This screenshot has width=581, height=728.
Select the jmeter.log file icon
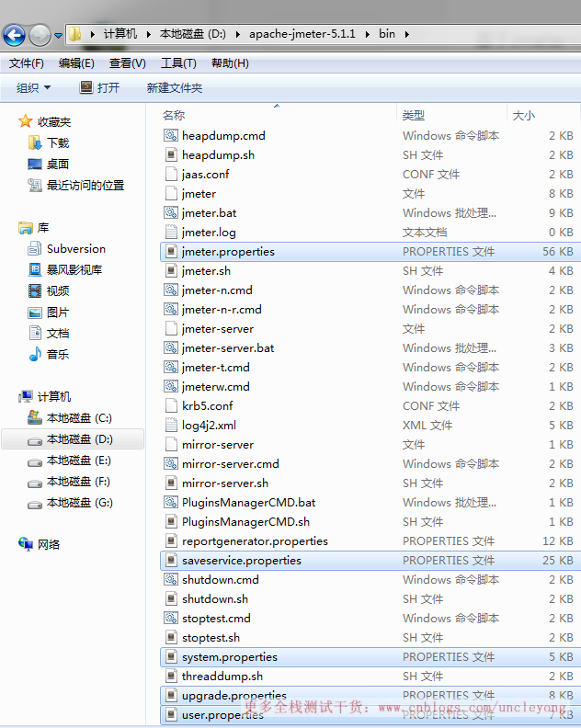pos(171,233)
